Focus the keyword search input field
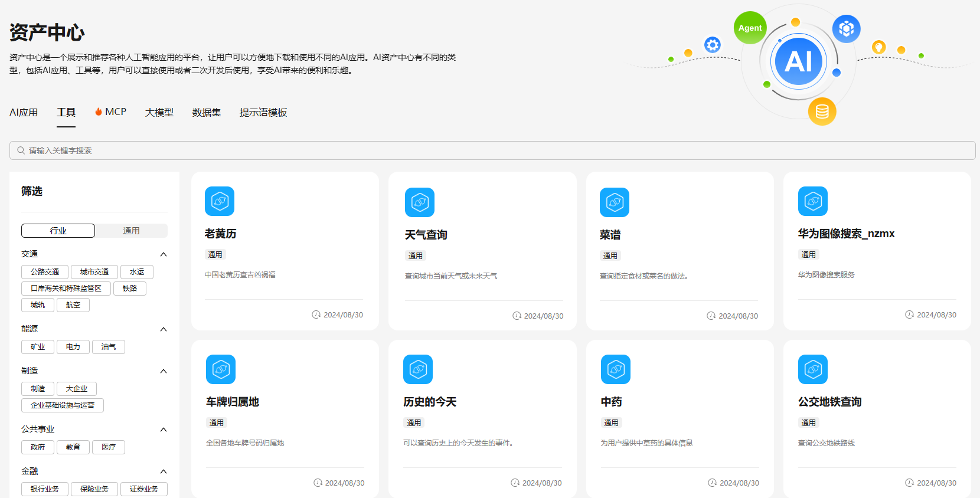This screenshot has height=498, width=980. [492, 150]
